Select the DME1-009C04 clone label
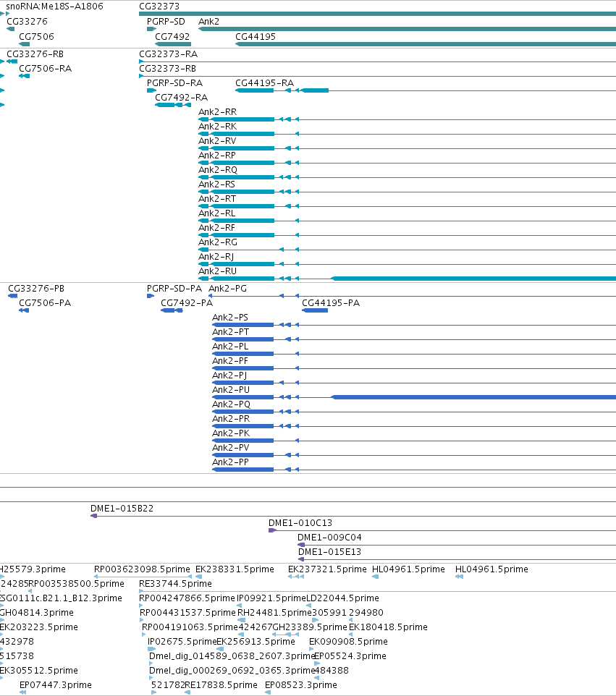 [x=329, y=538]
